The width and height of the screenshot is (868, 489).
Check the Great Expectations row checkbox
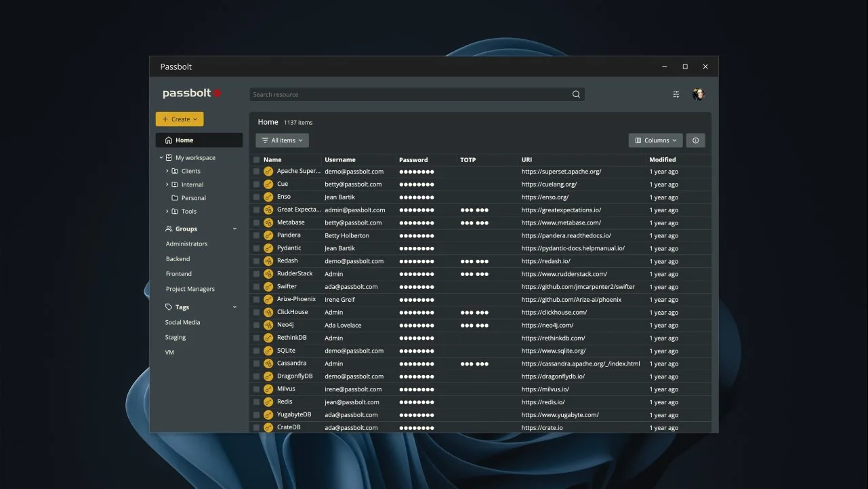pos(256,210)
